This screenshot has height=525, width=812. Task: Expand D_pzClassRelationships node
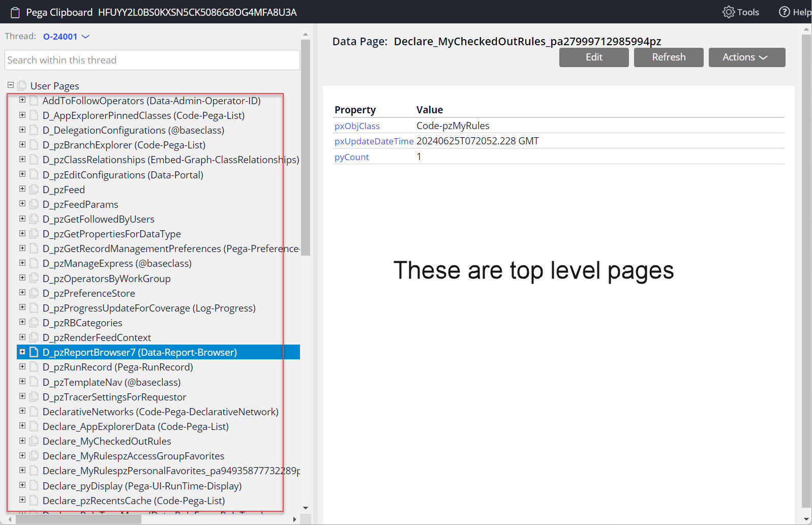coord(22,159)
